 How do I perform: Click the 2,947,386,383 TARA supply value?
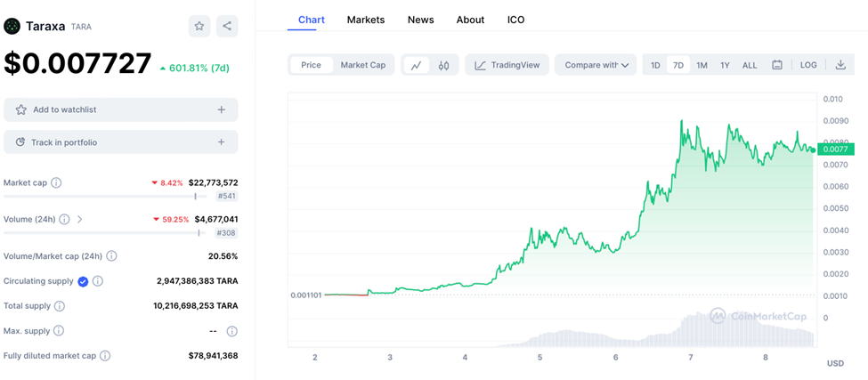(198, 281)
